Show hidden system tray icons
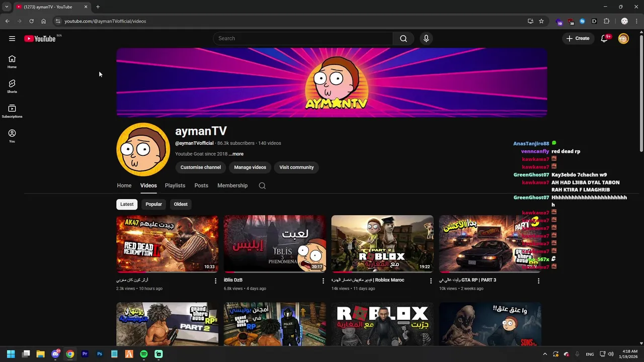The height and width of the screenshot is (362, 644). coord(544,354)
